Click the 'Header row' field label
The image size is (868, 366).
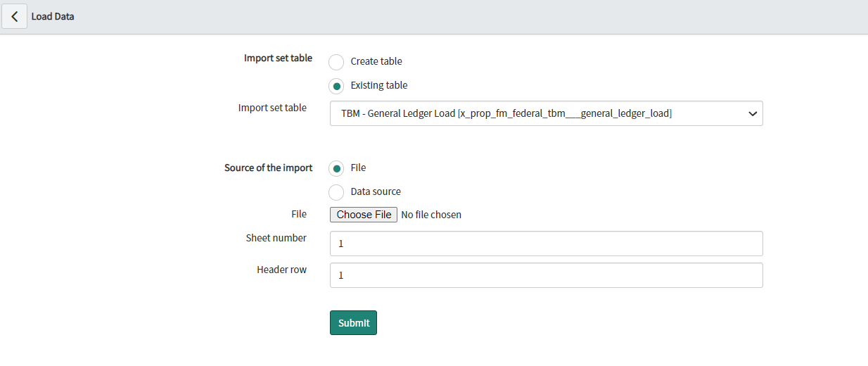[x=282, y=270]
